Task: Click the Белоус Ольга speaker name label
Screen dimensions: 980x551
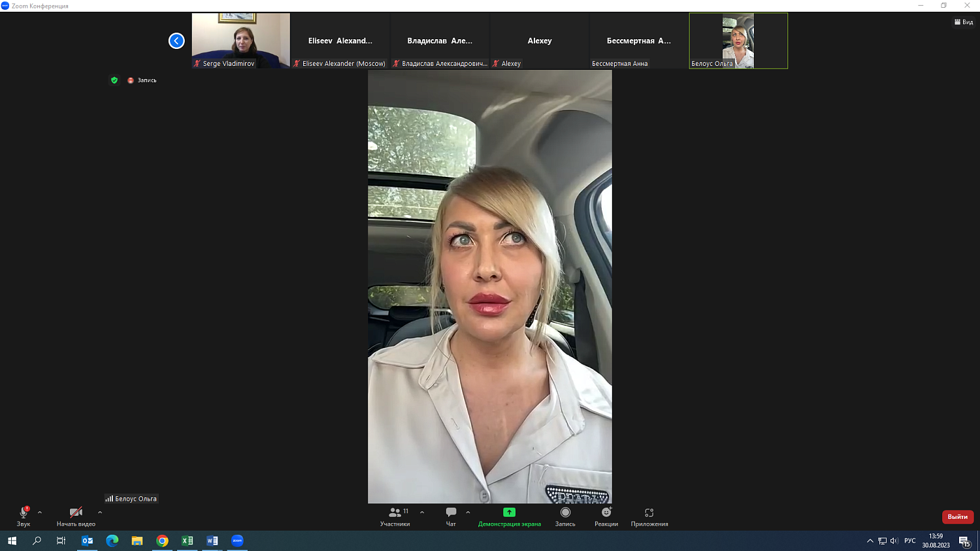Action: [x=131, y=499]
